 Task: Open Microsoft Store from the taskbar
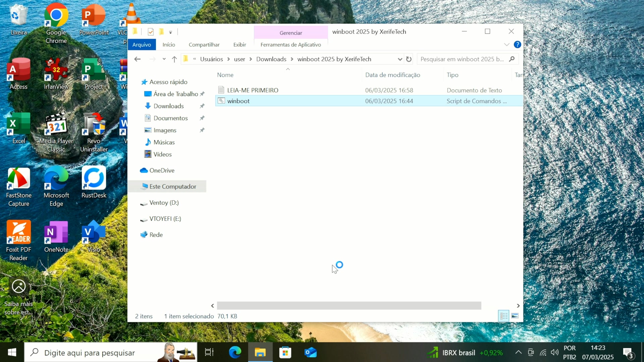pyautogui.click(x=285, y=352)
